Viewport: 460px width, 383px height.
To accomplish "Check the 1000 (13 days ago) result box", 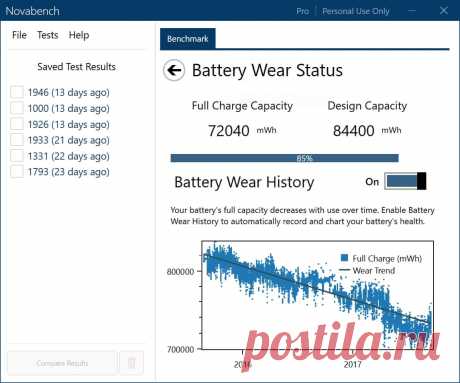I will pyautogui.click(x=17, y=108).
